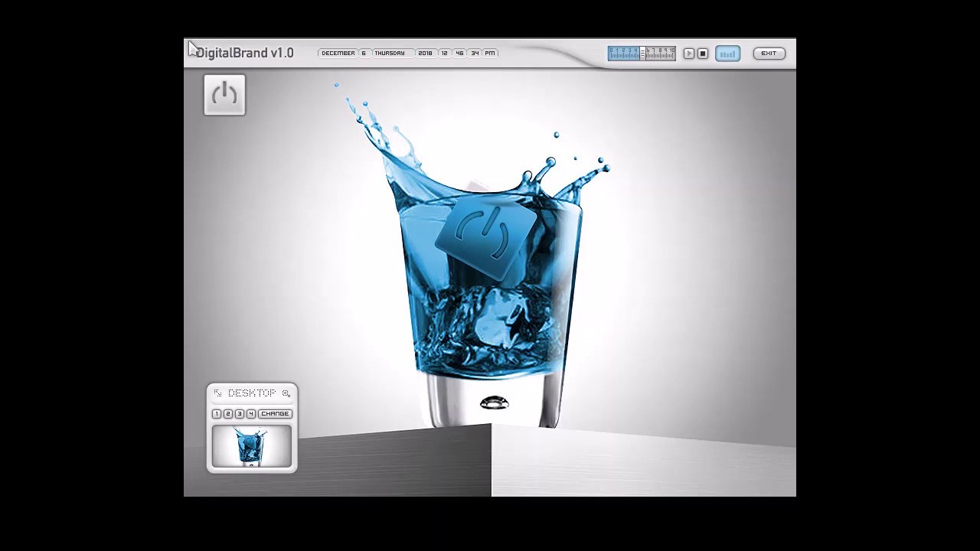
Task: Select desktop wallpaper number 2
Action: tap(228, 414)
